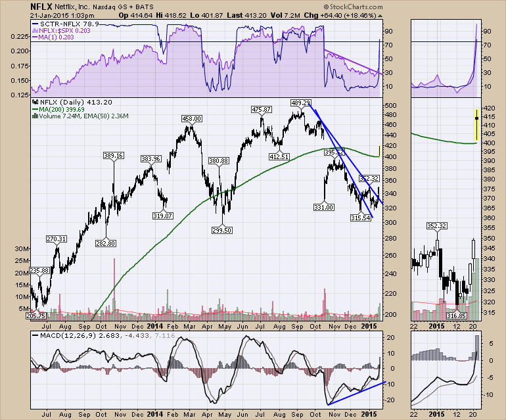Click the MA(200) 399.69 legend entry
The image size is (506, 420).
pos(58,110)
